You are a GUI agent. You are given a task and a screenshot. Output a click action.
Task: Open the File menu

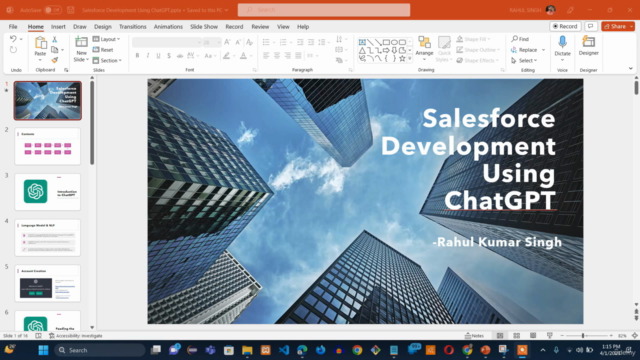[x=13, y=27]
